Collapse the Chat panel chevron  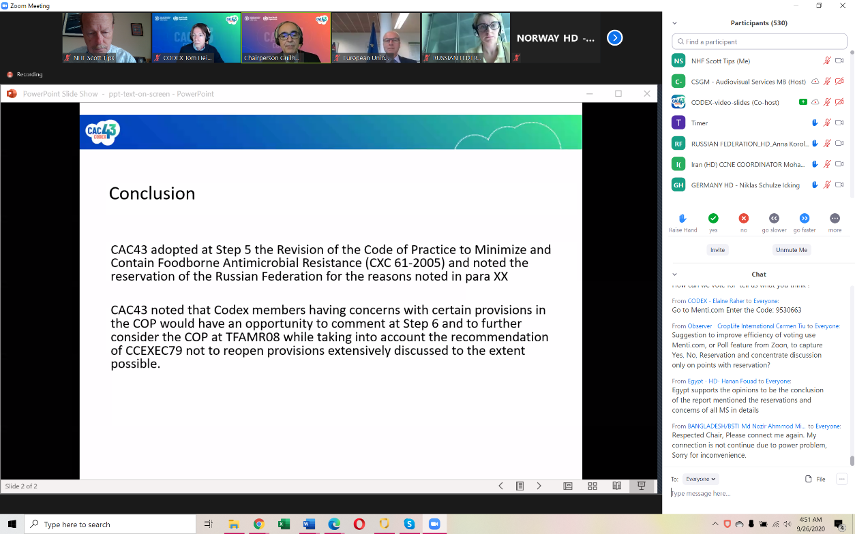click(674, 274)
